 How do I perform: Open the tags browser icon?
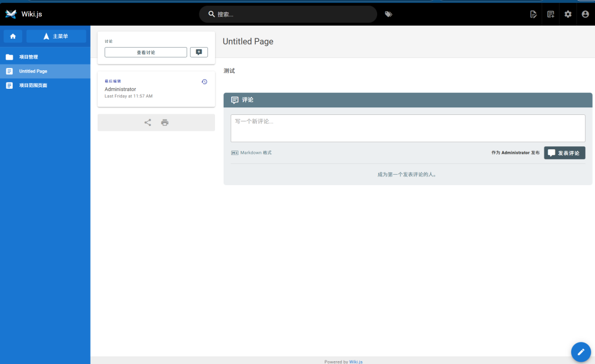tap(388, 14)
